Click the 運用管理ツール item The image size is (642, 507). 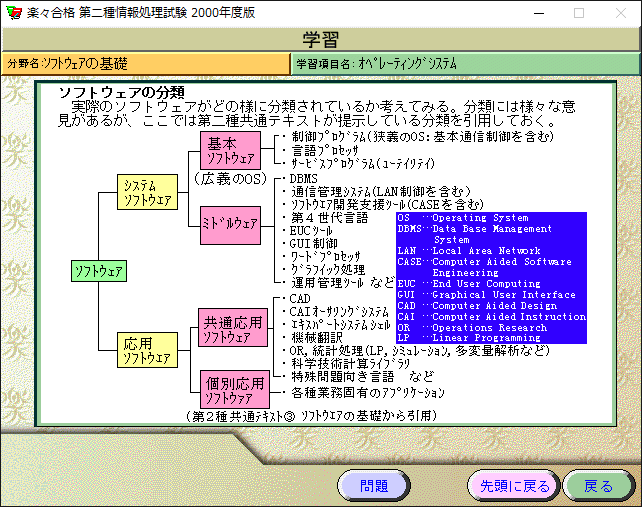point(342,283)
